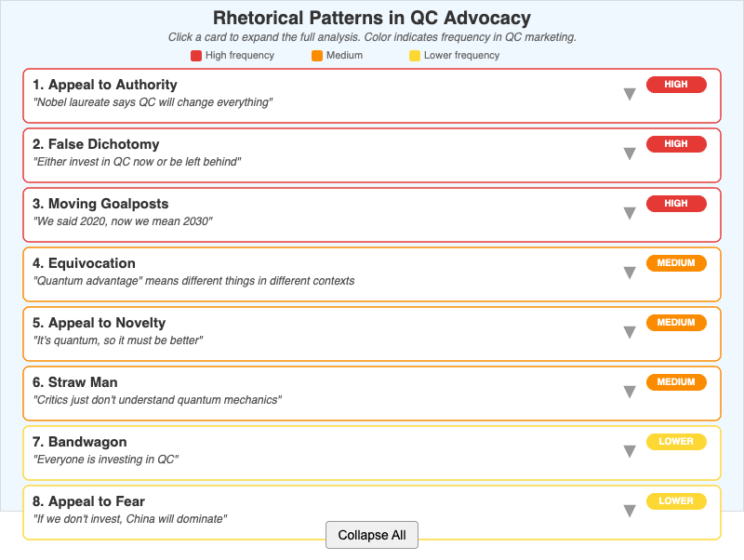Image resolution: width=744 pixels, height=560 pixels.
Task: Click the LOWER badge on Appeal to Fear
Action: (676, 500)
